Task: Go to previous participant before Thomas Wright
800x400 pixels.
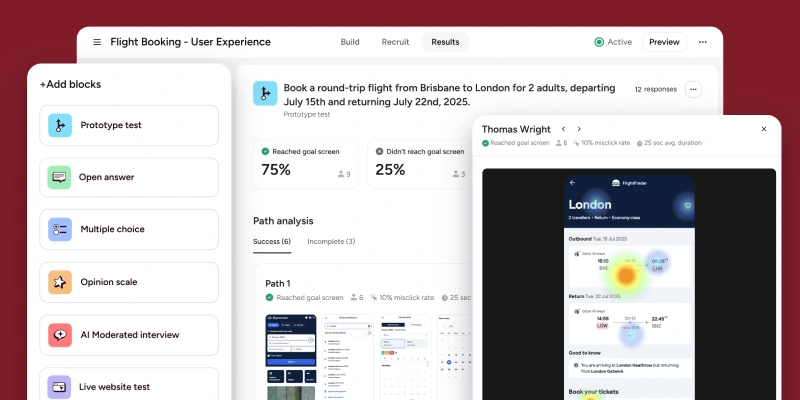Action: pyautogui.click(x=563, y=129)
